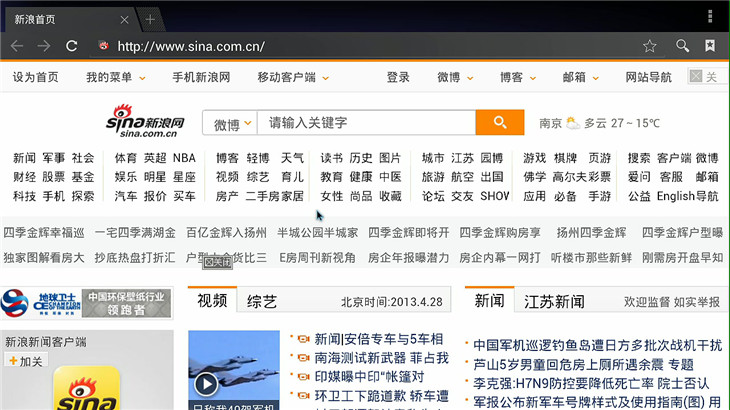Switch to the 江苏新闻 tab

click(x=554, y=302)
